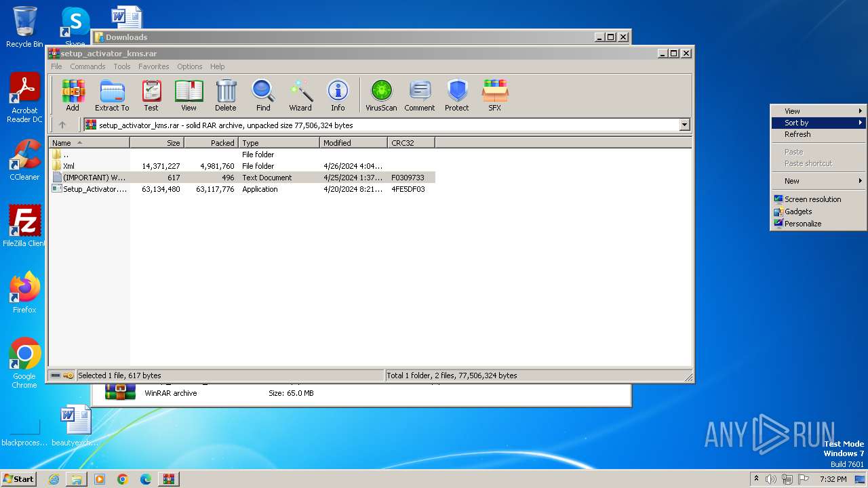Launch Firefox from the desktop
The width and height of the screenshot is (868, 488).
tap(24, 293)
